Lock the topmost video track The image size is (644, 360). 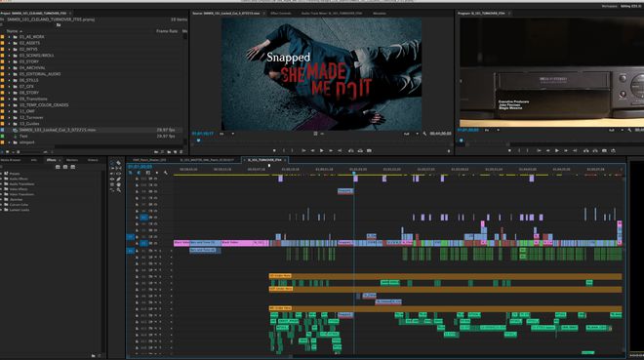coord(137,179)
